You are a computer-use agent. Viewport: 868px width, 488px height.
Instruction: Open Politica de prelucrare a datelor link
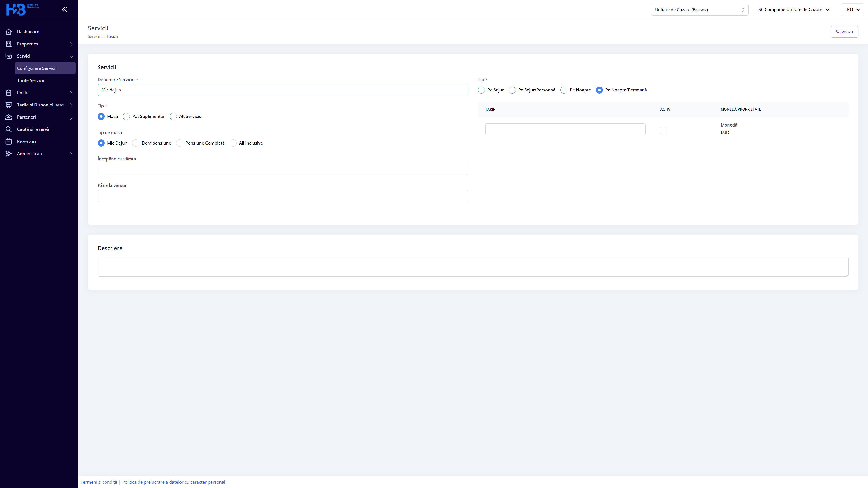174,482
